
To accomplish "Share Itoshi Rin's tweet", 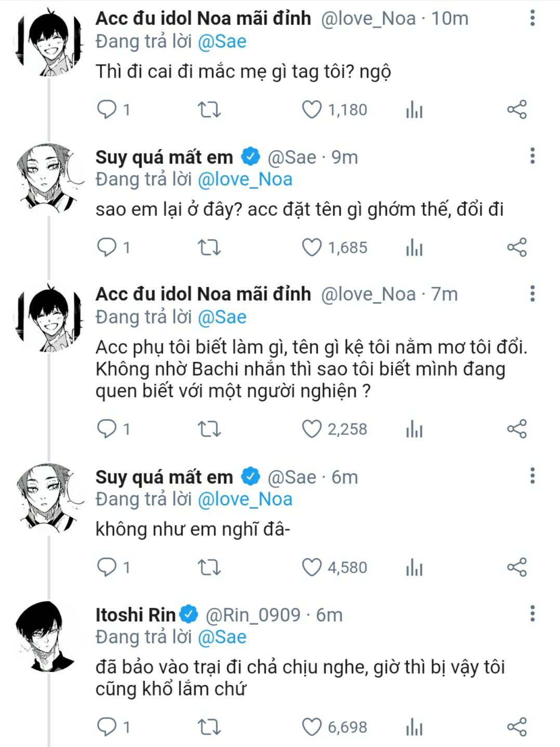I will pyautogui.click(x=517, y=727).
